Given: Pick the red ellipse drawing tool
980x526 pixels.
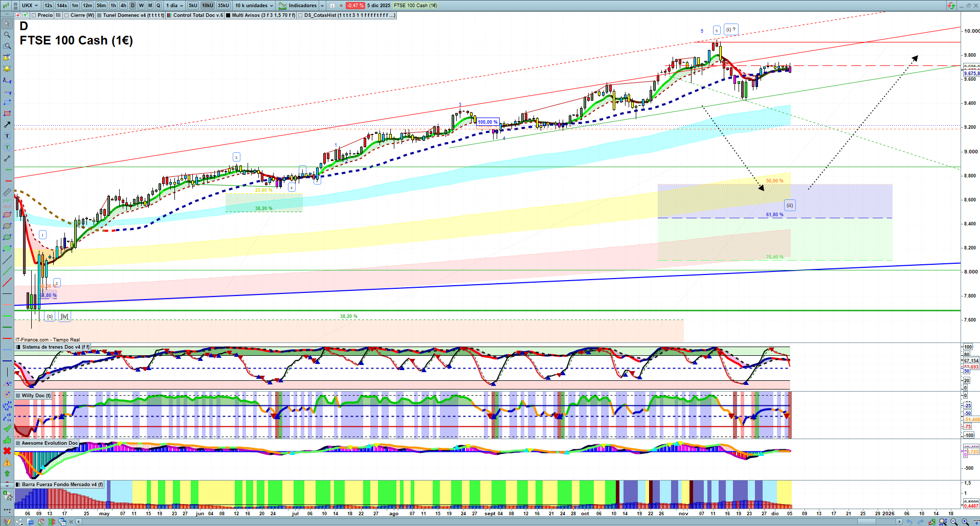Looking at the screenshot, I should (7, 215).
